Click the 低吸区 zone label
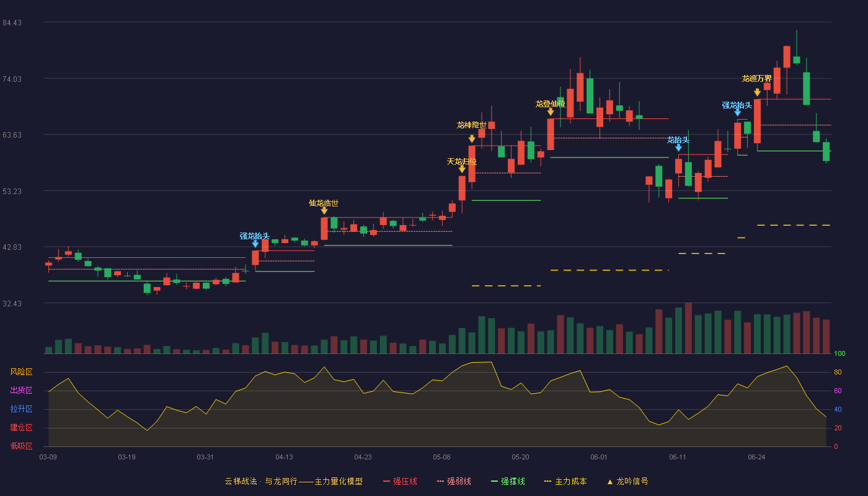The height and width of the screenshot is (496, 868). [21, 445]
